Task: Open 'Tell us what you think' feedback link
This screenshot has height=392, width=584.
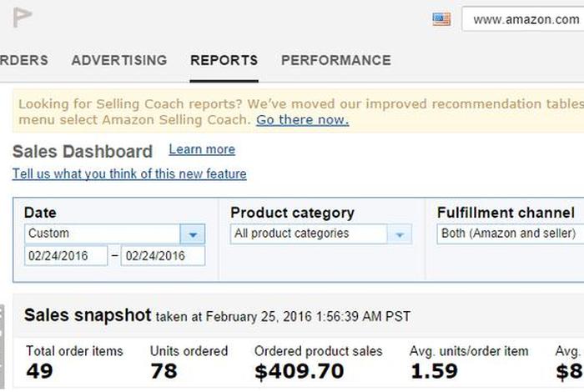Action: tap(129, 173)
